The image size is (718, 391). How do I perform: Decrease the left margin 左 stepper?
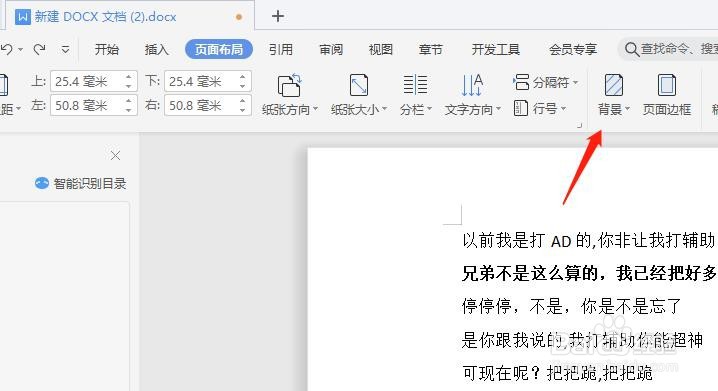point(129,110)
